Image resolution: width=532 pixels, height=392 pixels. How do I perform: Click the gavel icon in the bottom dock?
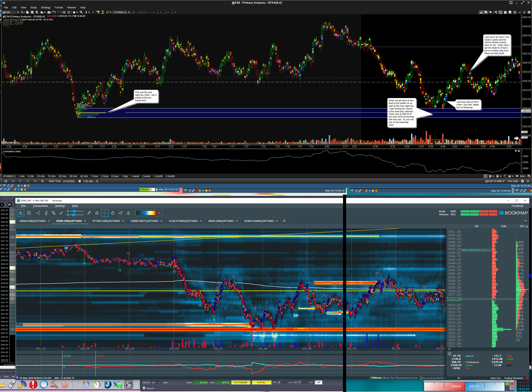tap(54, 384)
